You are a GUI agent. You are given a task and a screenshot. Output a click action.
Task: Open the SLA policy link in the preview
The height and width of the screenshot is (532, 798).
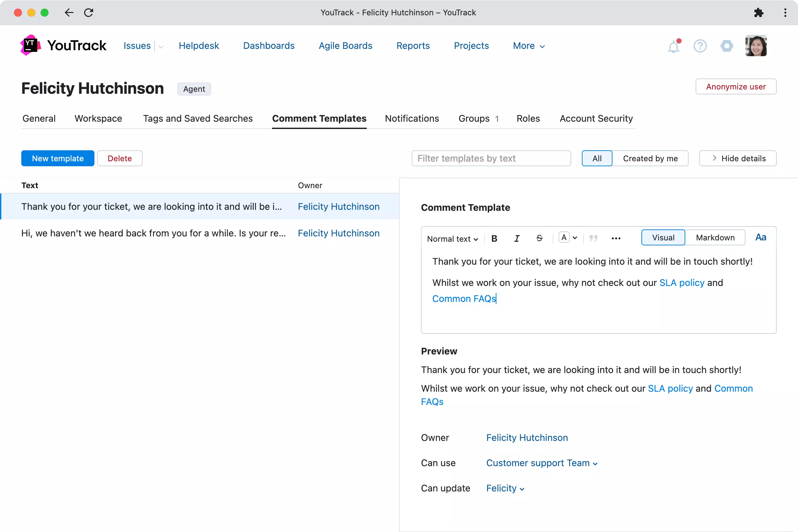pyautogui.click(x=670, y=388)
